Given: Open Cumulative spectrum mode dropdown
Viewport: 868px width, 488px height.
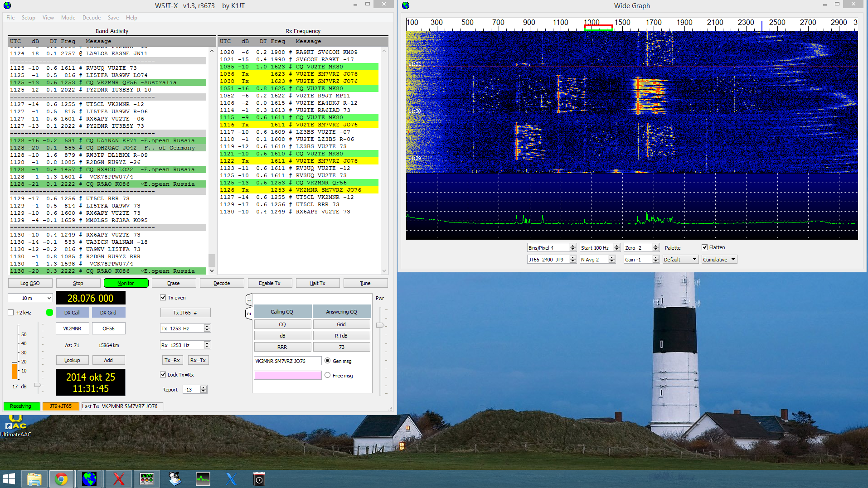Looking at the screenshot, I should click(x=719, y=260).
